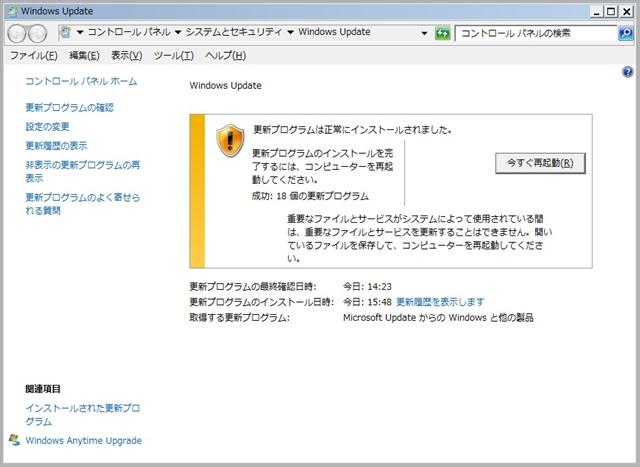Click 更新プログラムの確認 link
The image size is (640, 467).
69,107
